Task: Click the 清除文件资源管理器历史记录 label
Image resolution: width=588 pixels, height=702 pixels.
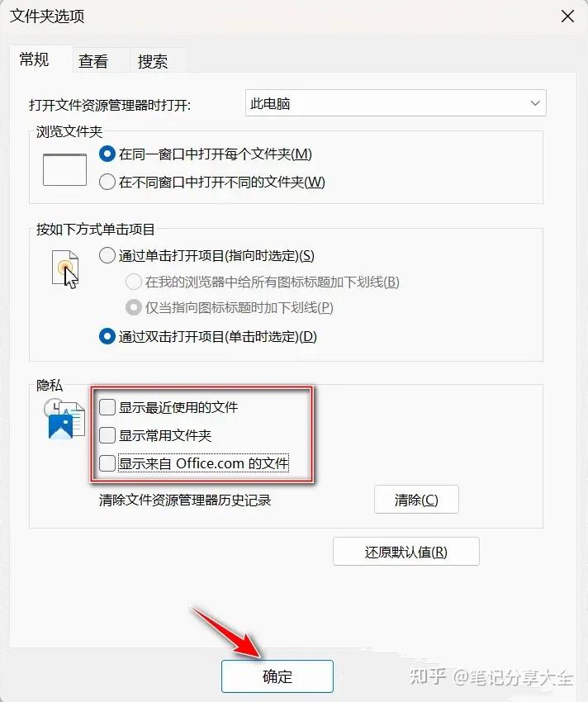Action: pyautogui.click(x=185, y=500)
